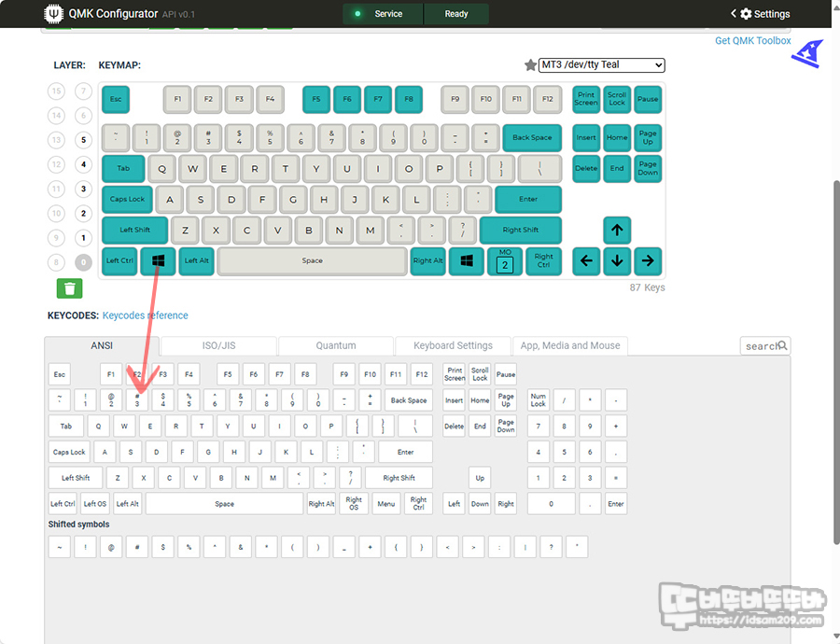The height and width of the screenshot is (644, 840).
Task: Open Settings via the gear icon
Action: click(746, 14)
